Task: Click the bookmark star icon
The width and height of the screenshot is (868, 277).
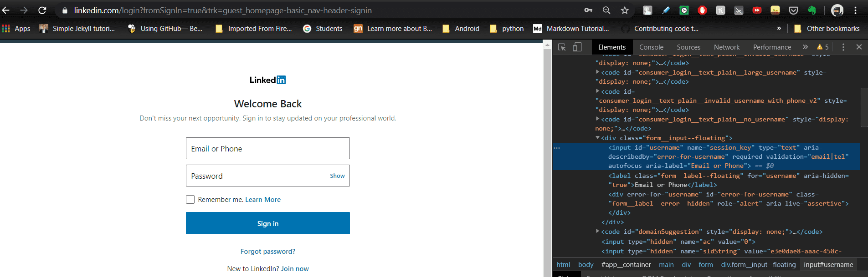Action: point(625,10)
